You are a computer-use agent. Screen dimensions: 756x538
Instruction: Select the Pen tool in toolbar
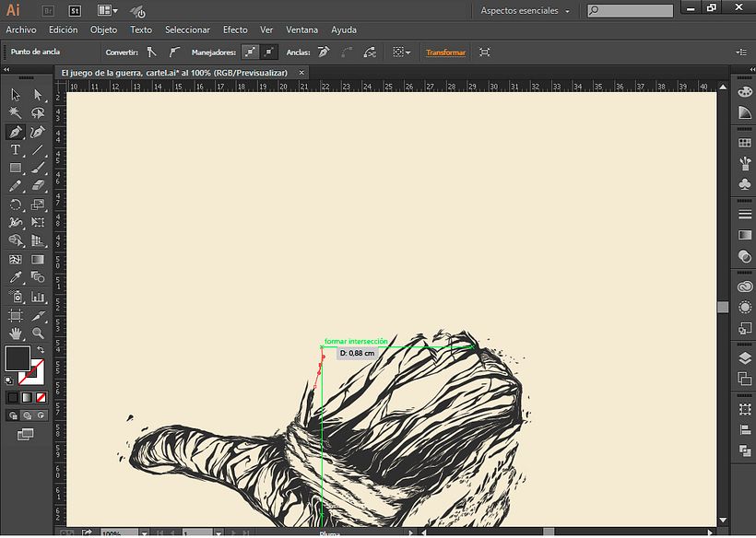point(16,132)
